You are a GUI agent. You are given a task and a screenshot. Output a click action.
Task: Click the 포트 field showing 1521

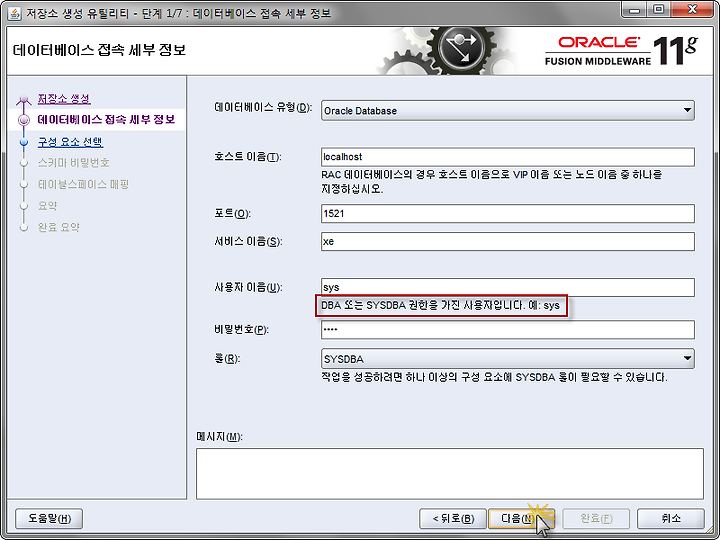coord(507,214)
